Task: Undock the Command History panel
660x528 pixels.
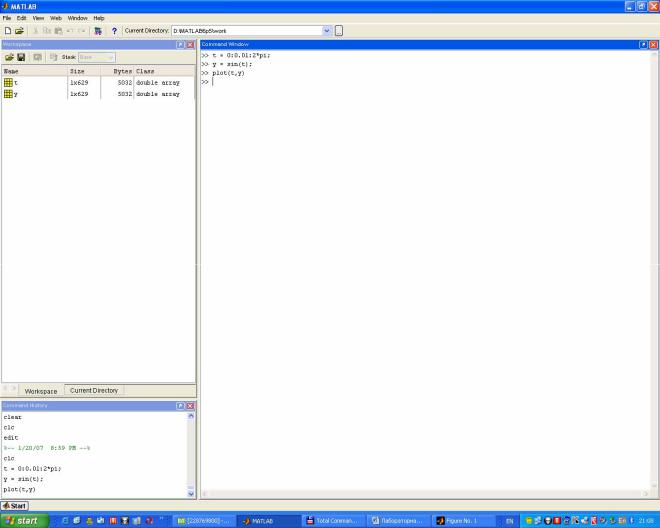Action: click(x=180, y=406)
